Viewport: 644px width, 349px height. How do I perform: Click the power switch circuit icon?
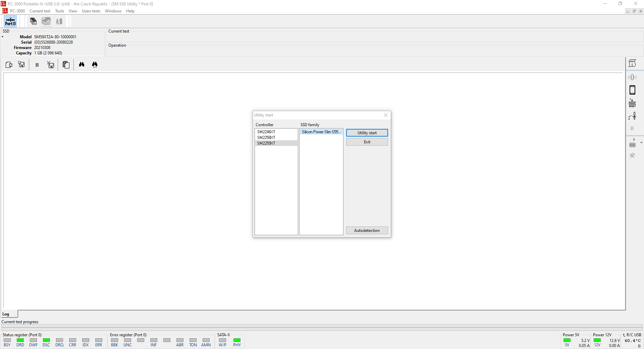(632, 116)
